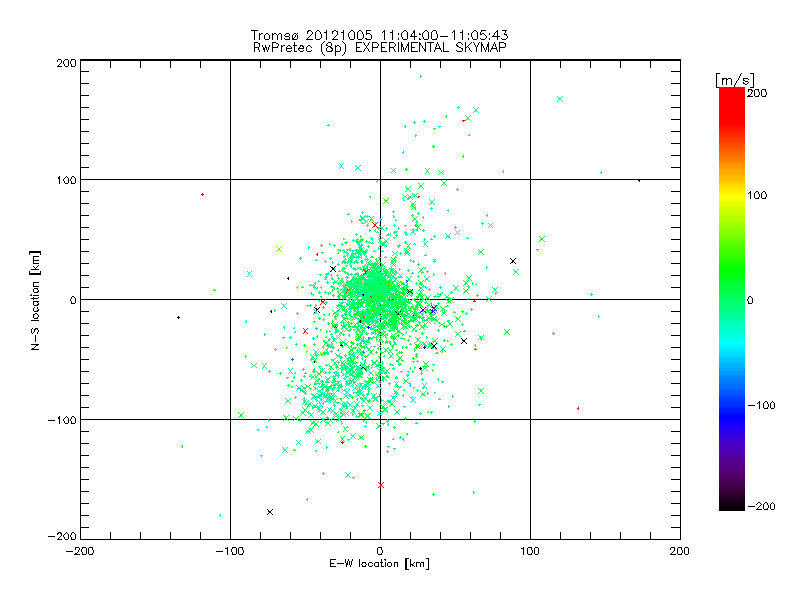Viewport: 800px width, 600px height.
Task: Click the black bottom end of the colorbar
Action: click(x=732, y=504)
